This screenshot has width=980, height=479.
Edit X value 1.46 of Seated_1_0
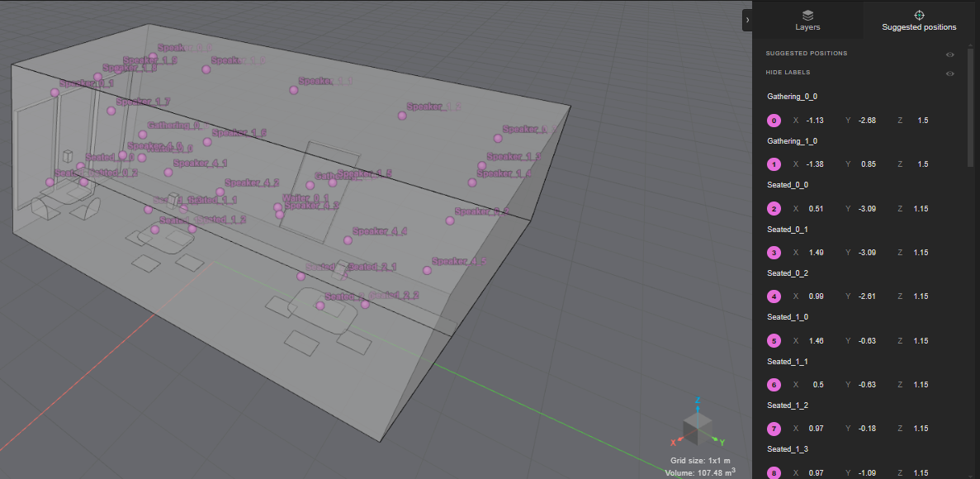point(816,341)
